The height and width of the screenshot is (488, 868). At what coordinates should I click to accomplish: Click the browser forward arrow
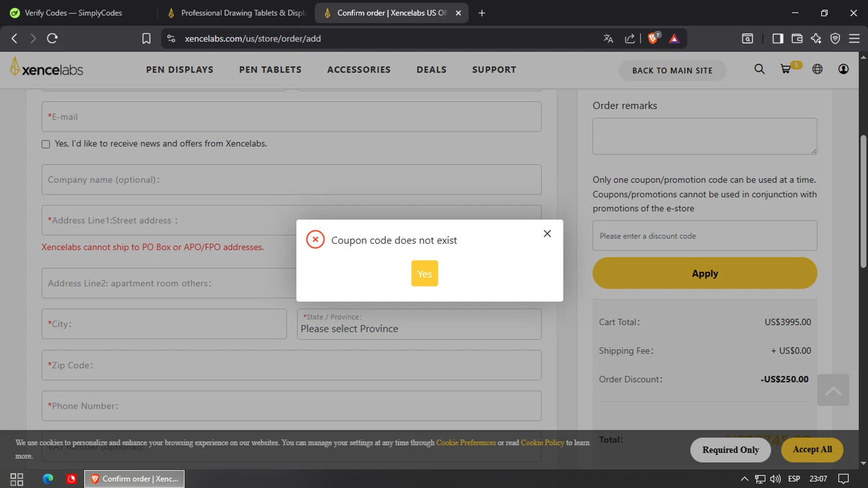tap(33, 38)
